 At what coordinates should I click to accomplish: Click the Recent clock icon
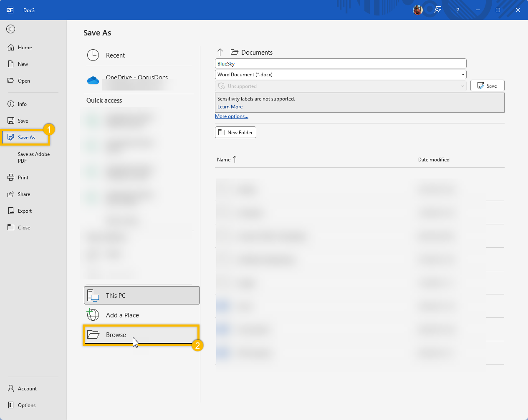pyautogui.click(x=93, y=55)
